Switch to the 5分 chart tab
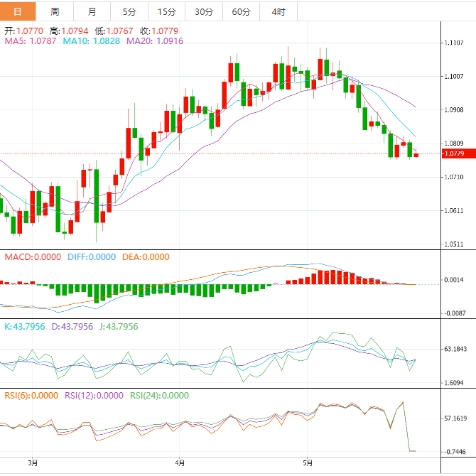The height and width of the screenshot is (476, 476). click(129, 11)
